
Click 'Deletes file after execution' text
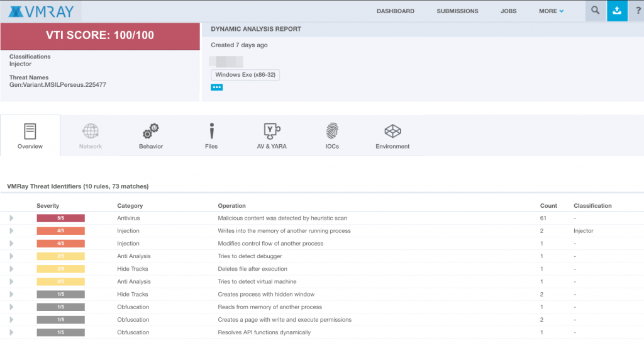[x=252, y=269]
